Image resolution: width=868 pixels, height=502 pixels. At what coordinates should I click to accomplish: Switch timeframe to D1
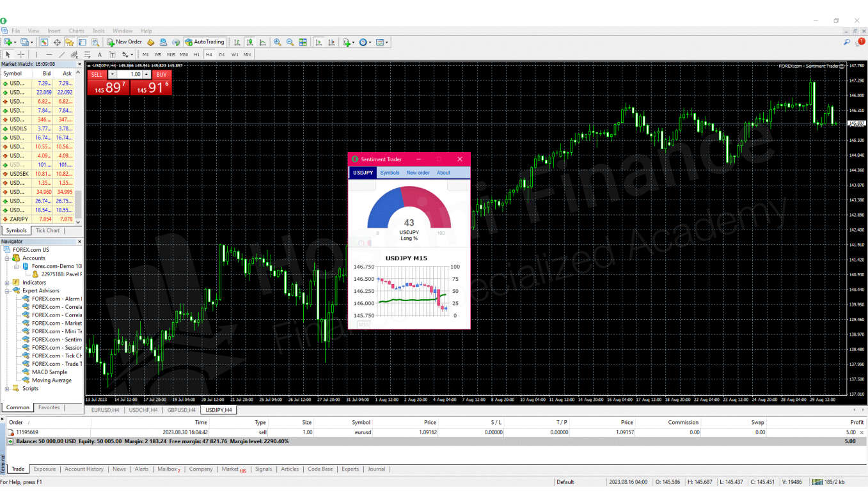(222, 54)
